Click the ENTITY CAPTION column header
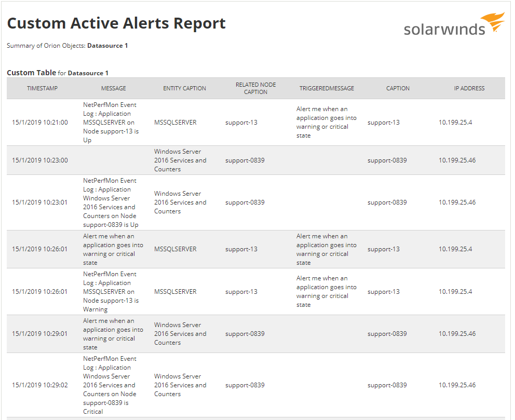Image resolution: width=515 pixels, height=420 pixels. point(185,88)
